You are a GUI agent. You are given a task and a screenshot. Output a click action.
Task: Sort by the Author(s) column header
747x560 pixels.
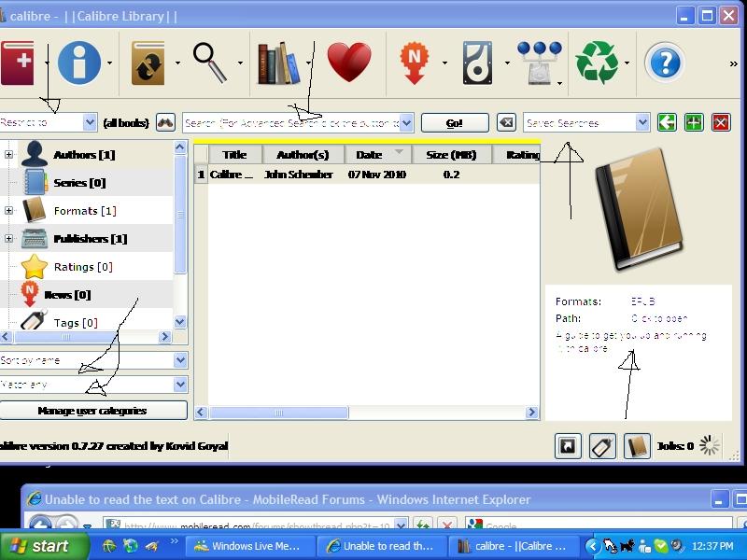point(303,155)
